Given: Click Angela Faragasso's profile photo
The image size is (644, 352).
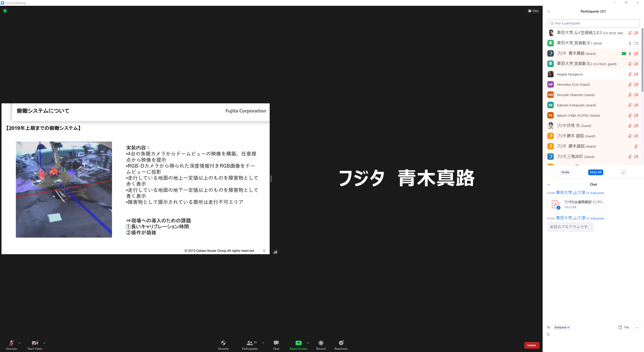Looking at the screenshot, I should [550, 74].
